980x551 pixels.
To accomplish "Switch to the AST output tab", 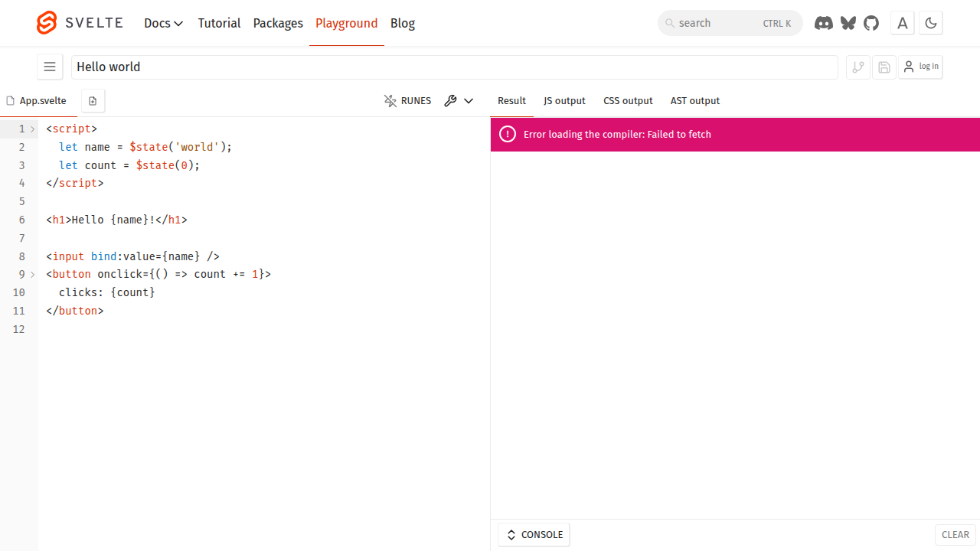I will pyautogui.click(x=694, y=101).
